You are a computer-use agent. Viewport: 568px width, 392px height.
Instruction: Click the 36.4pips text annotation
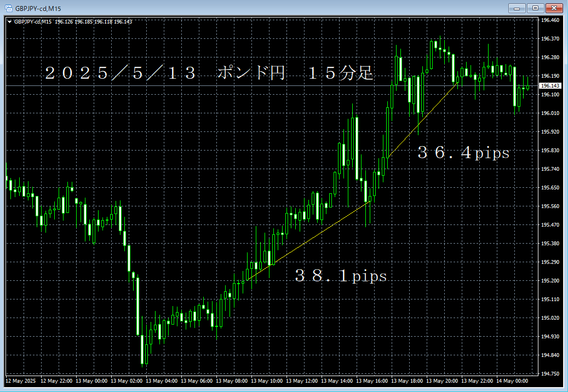point(463,153)
